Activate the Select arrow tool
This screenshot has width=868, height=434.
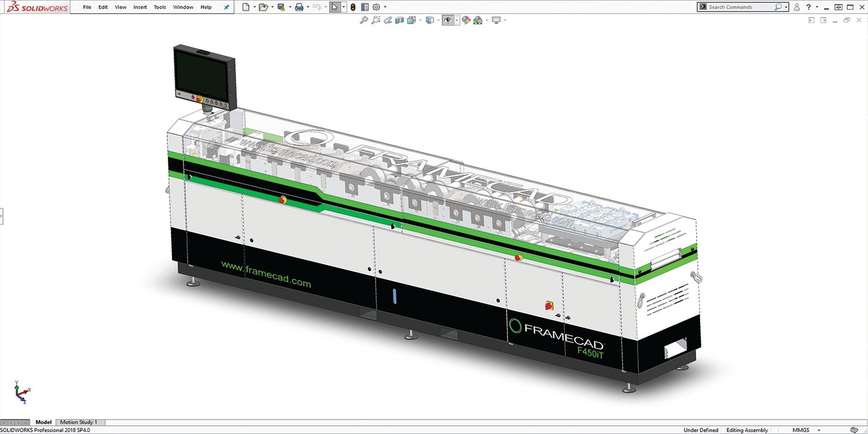[335, 7]
